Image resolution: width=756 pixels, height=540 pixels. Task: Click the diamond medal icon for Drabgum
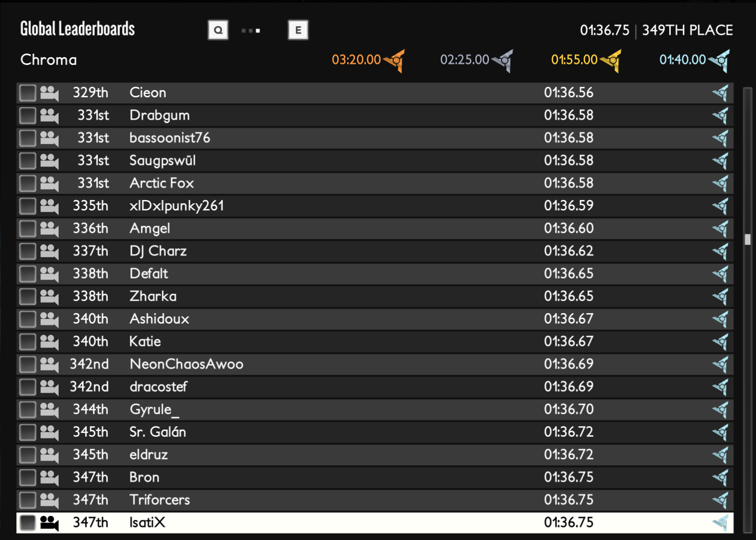click(721, 115)
